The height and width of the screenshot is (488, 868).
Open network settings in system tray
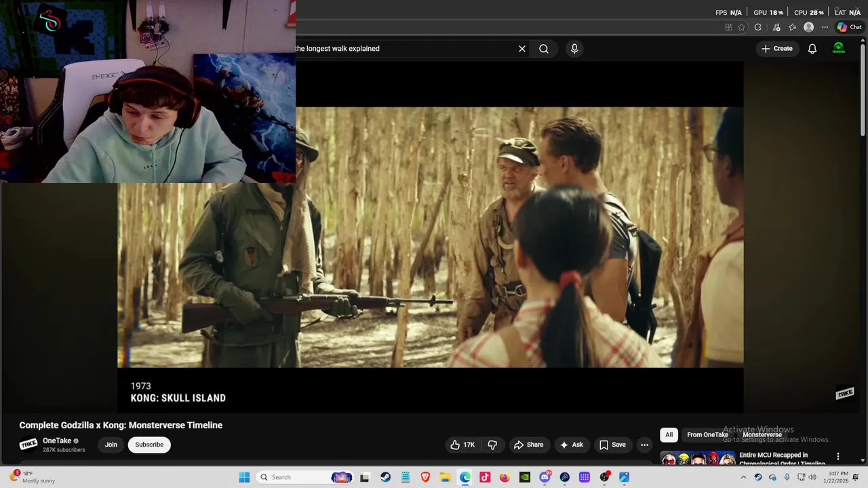pos(800,477)
